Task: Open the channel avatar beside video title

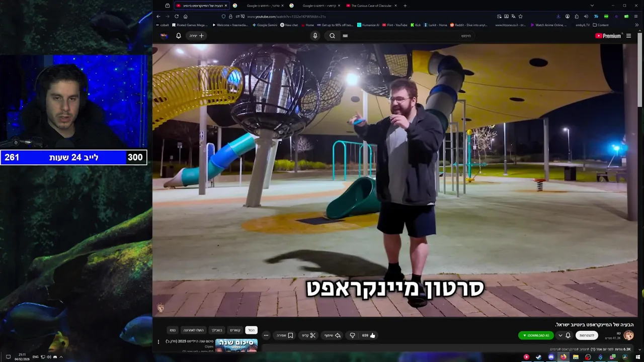Action: click(x=628, y=335)
